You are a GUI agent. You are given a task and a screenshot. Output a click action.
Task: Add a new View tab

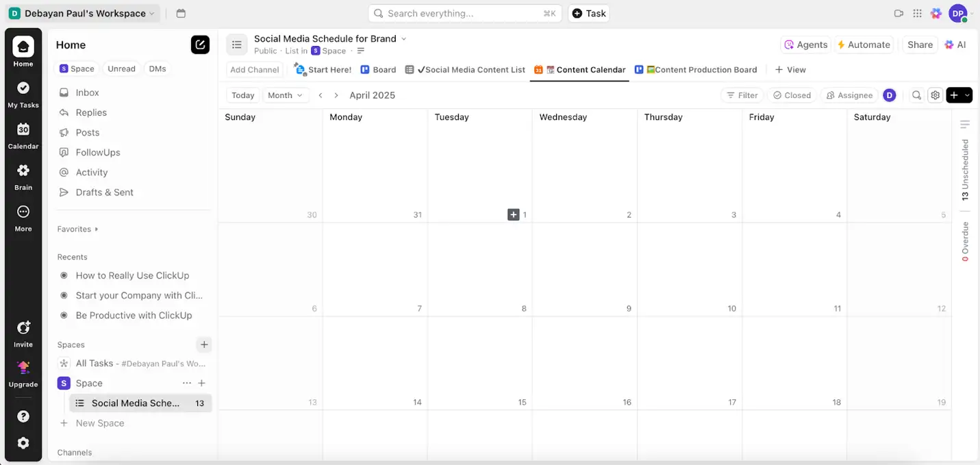coord(790,69)
